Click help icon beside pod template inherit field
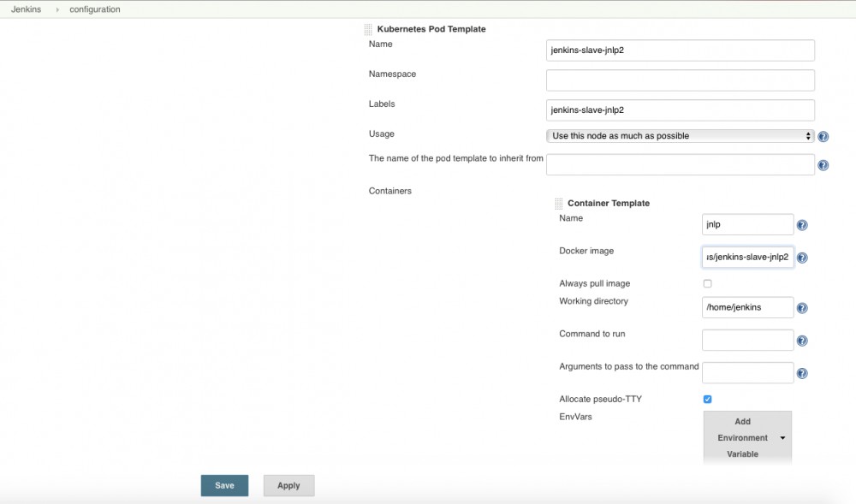Viewport: 856px width, 504px height. point(823,165)
